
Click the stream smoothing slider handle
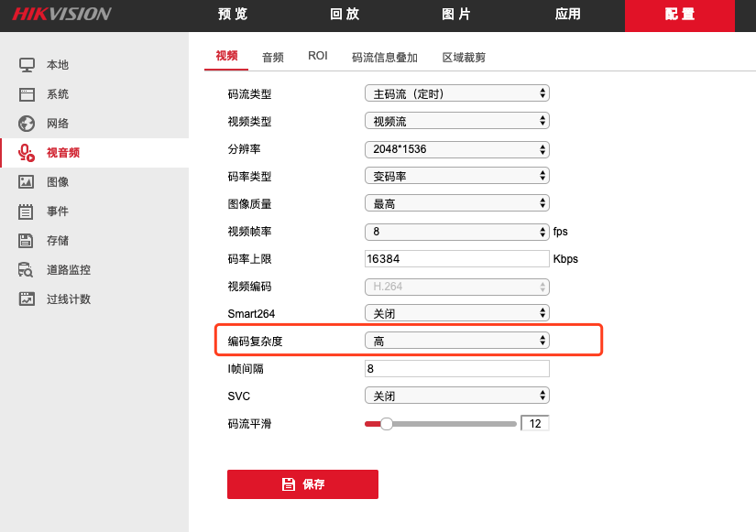tap(387, 423)
